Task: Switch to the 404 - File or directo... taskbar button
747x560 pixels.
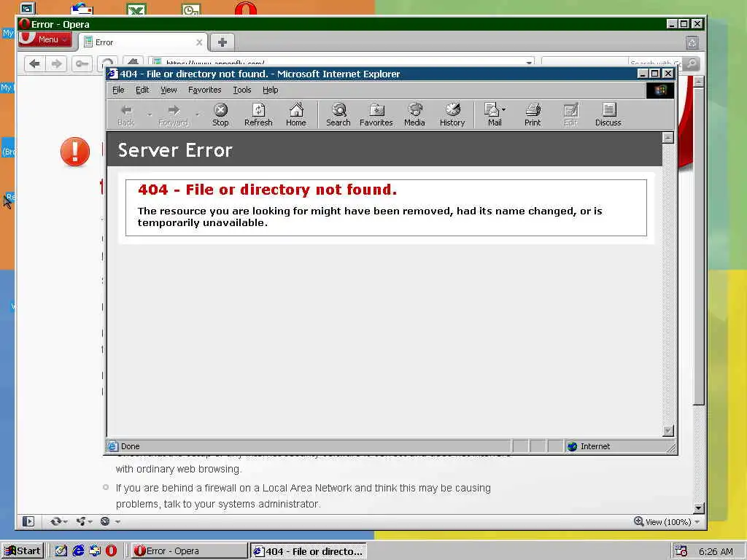Action: click(309, 551)
